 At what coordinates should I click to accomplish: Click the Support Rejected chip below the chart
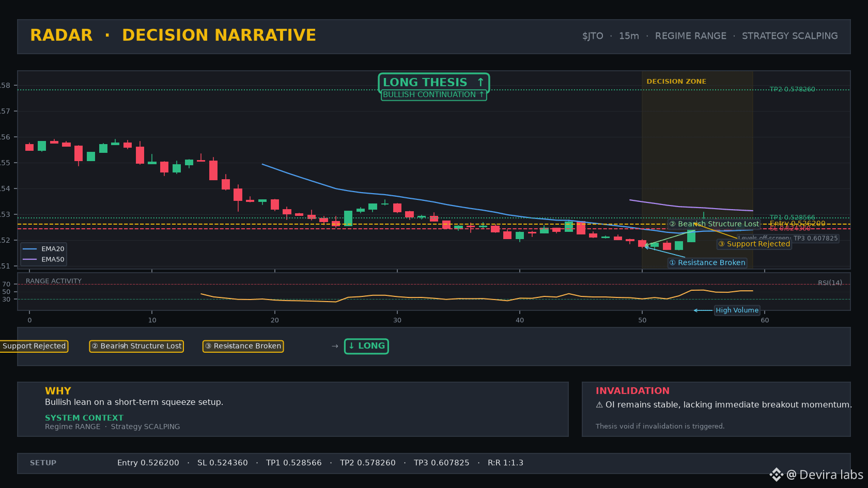[x=34, y=346]
